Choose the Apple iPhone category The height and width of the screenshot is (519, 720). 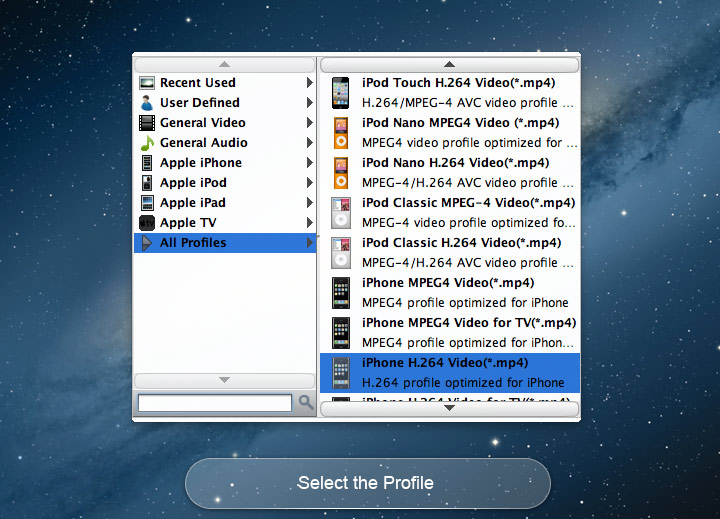coord(225,163)
